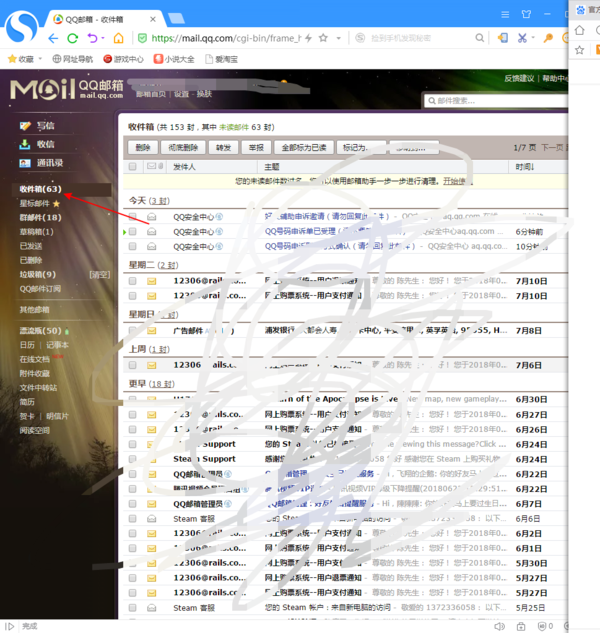Check the QQ安全中心 mail from 6分钟前
The image size is (600, 633).
132,232
